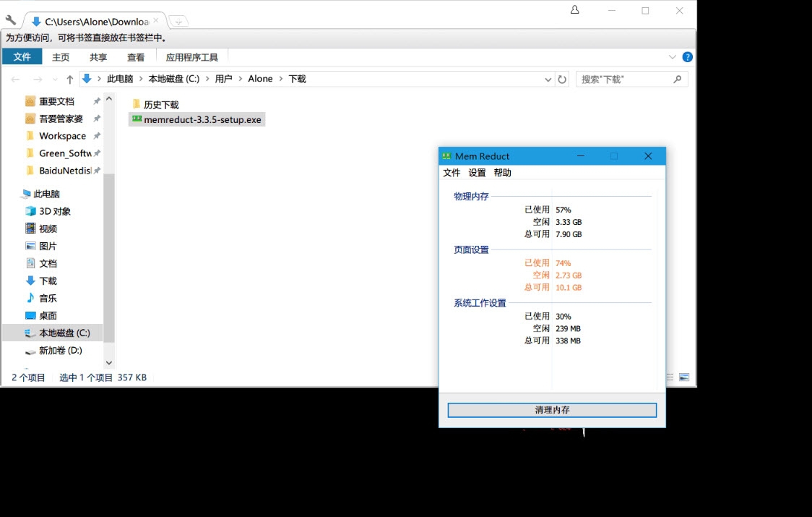Refresh the folder with the refresh icon
This screenshot has height=517, width=812.
tap(563, 80)
